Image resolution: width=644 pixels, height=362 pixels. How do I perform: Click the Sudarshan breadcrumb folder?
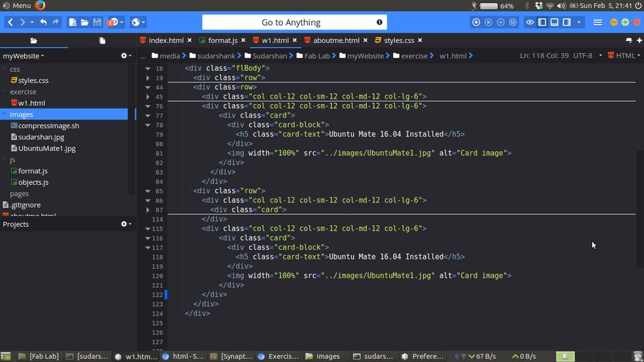pyautogui.click(x=266, y=56)
